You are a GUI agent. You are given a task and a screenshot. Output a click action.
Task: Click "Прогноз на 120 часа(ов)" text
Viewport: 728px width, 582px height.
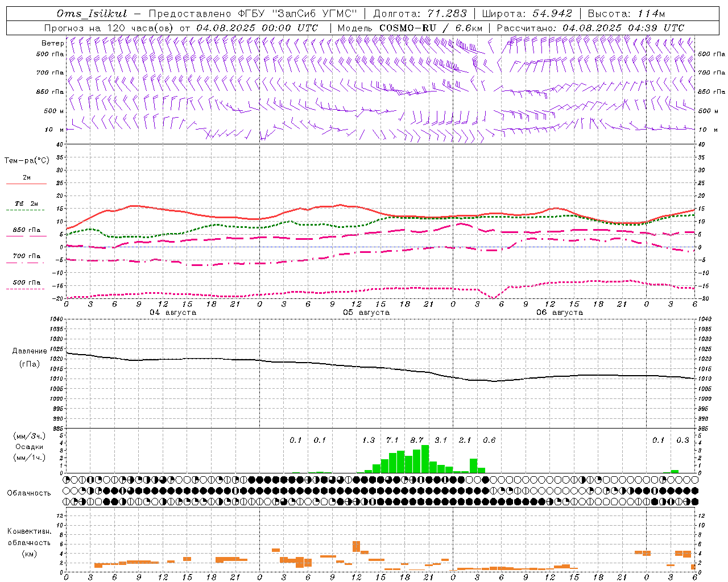click(109, 28)
